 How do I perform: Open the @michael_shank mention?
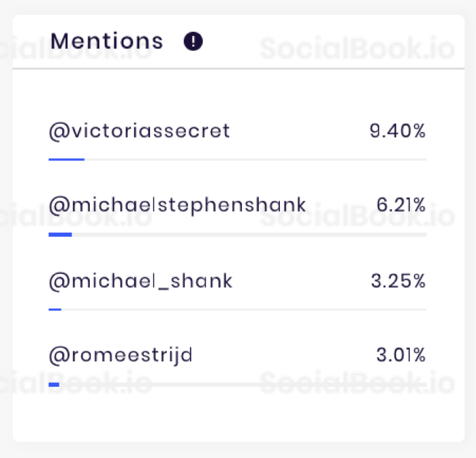click(x=141, y=281)
